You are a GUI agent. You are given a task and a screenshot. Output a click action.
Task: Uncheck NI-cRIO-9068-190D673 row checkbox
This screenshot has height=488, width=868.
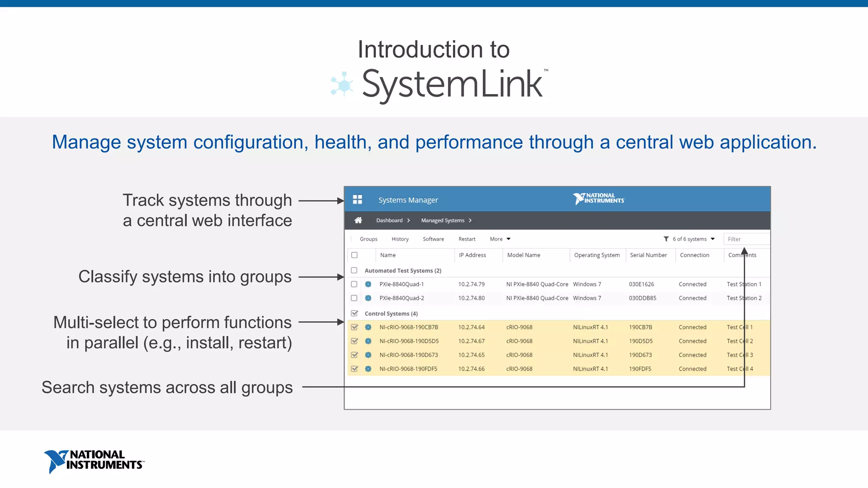pyautogui.click(x=355, y=355)
